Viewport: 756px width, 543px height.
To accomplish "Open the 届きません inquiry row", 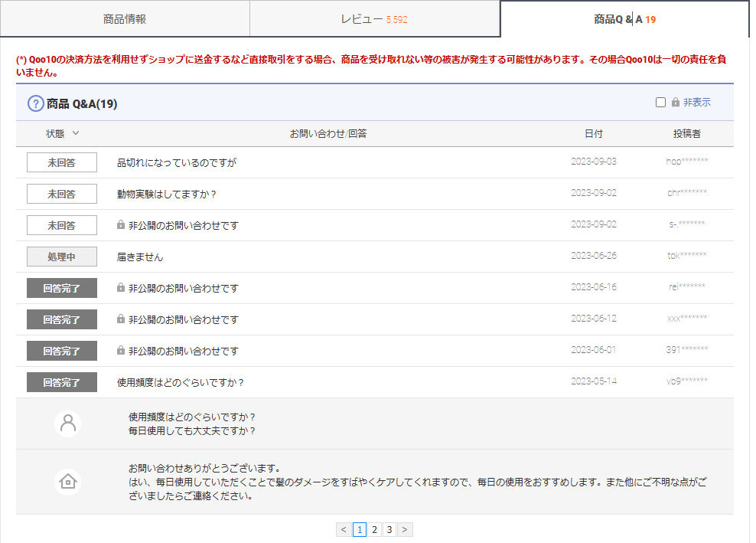I will pos(140,257).
